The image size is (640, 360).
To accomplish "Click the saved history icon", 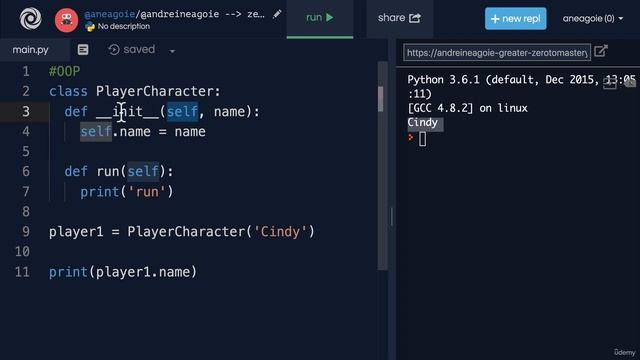I will pyautogui.click(x=114, y=50).
